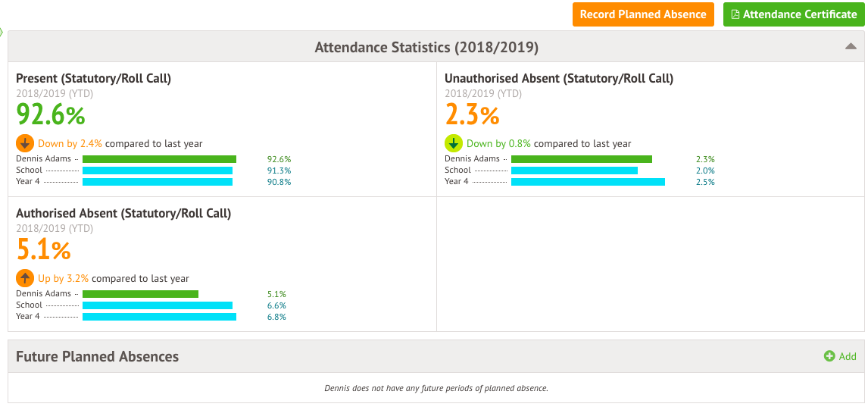Click the Year 4 bar under Unauthorised Absent
Image resolution: width=868 pixels, height=410 pixels.
pos(588,182)
